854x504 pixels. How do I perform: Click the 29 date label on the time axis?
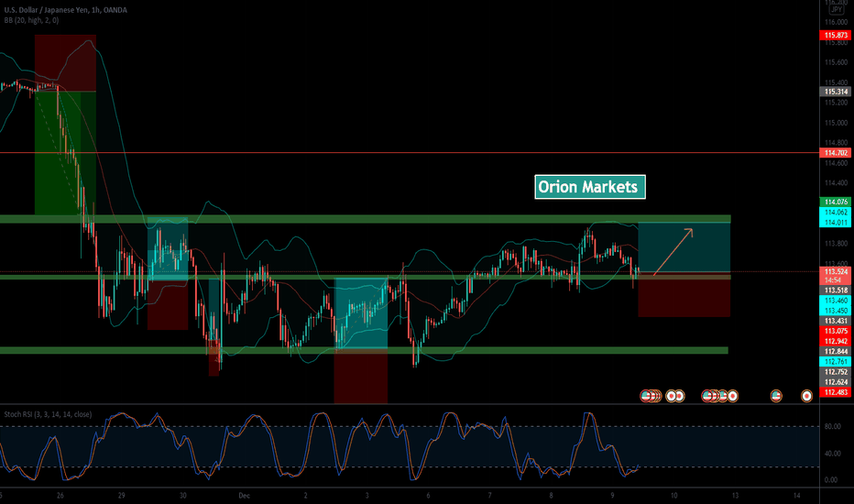(122, 495)
